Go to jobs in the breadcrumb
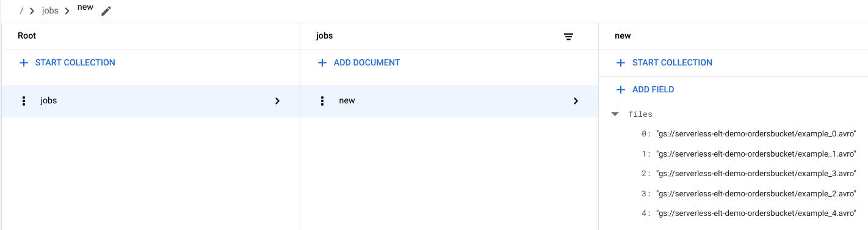The image size is (868, 230). pyautogui.click(x=50, y=11)
